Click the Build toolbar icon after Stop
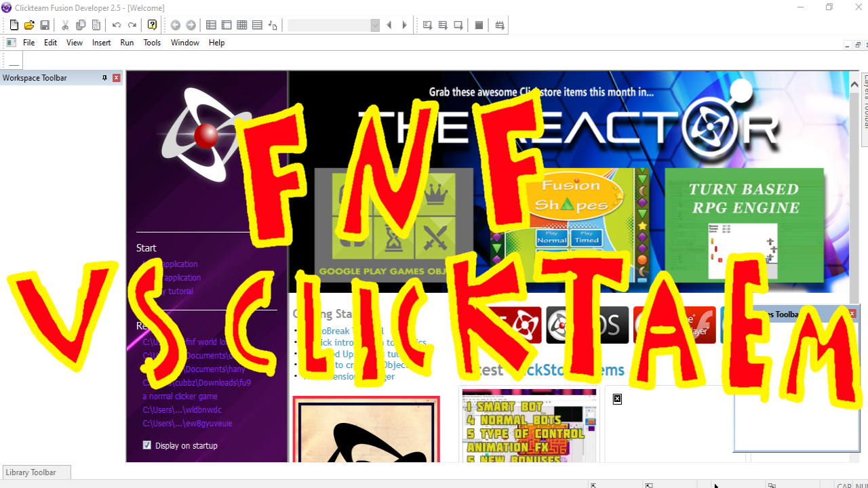Screen dimensions: 868x488 click(500, 25)
